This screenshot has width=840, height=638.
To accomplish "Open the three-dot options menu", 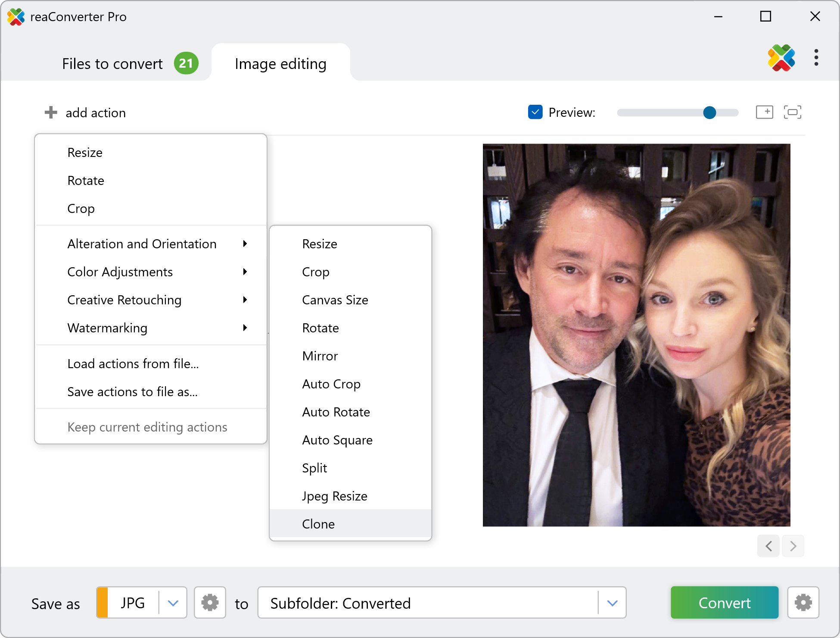I will pos(816,58).
